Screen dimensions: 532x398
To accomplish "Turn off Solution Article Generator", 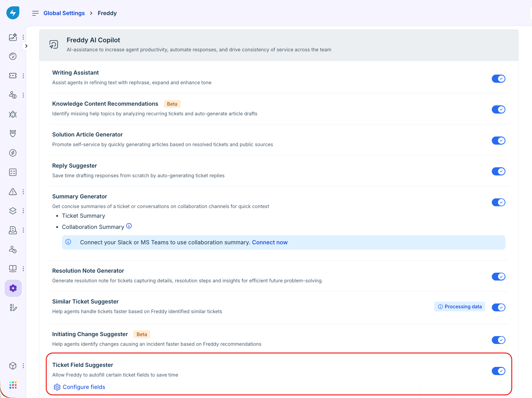I will [498, 141].
